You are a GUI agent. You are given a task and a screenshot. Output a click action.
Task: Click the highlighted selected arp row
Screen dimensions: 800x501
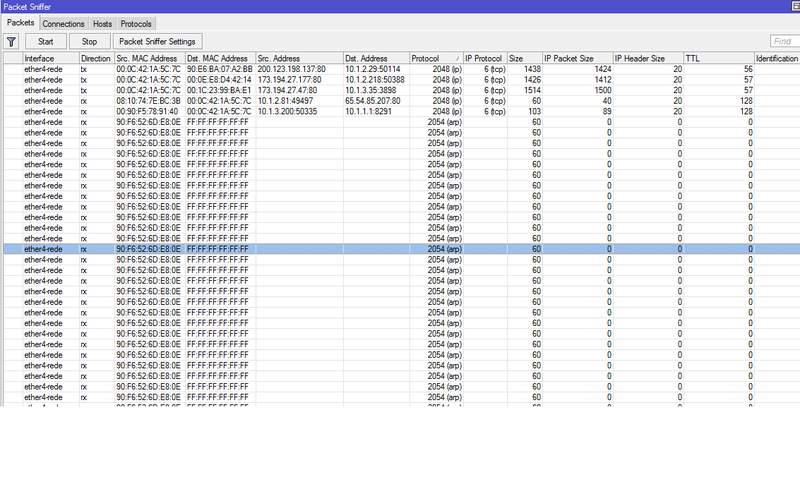pos(402,249)
